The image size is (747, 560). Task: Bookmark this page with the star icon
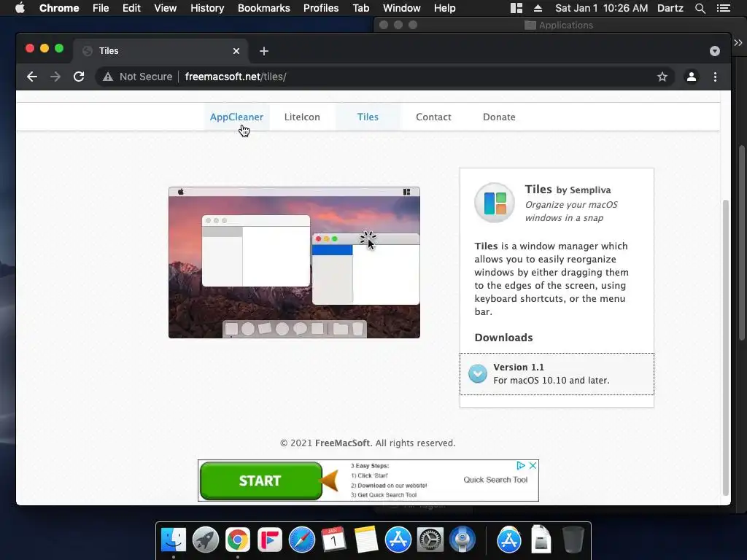click(662, 77)
